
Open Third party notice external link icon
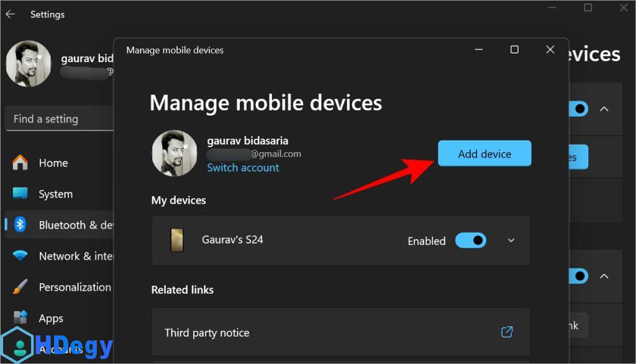click(x=507, y=332)
